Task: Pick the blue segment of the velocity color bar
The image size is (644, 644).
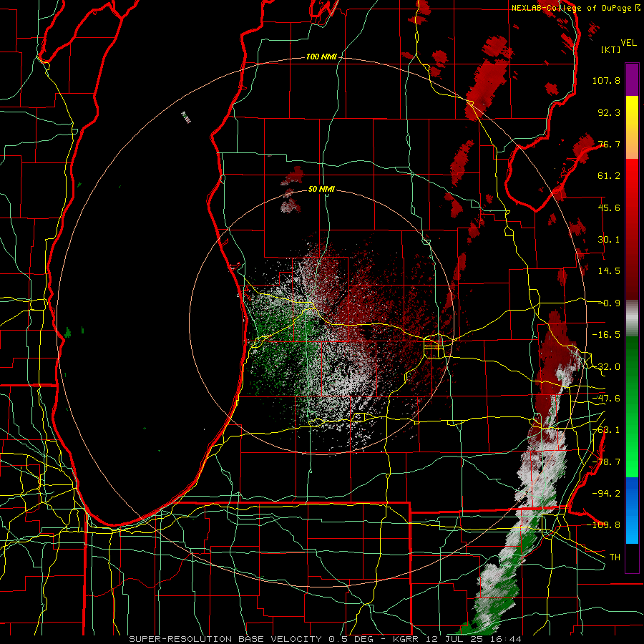Action: pos(632,510)
